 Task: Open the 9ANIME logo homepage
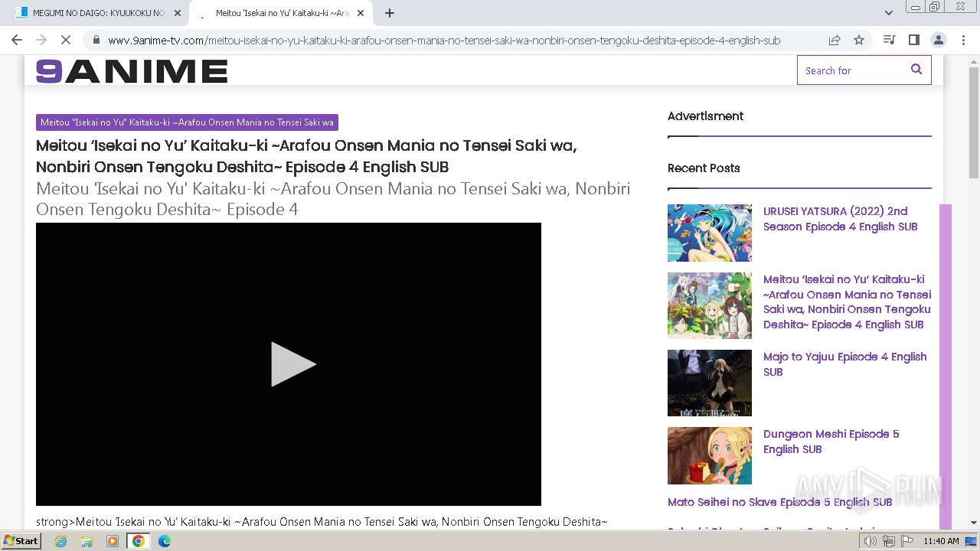pyautogui.click(x=132, y=71)
